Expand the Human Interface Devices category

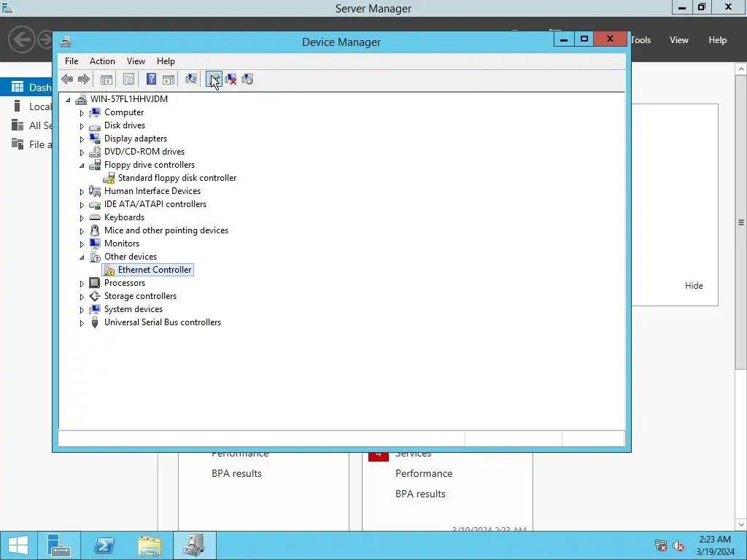[x=82, y=192]
